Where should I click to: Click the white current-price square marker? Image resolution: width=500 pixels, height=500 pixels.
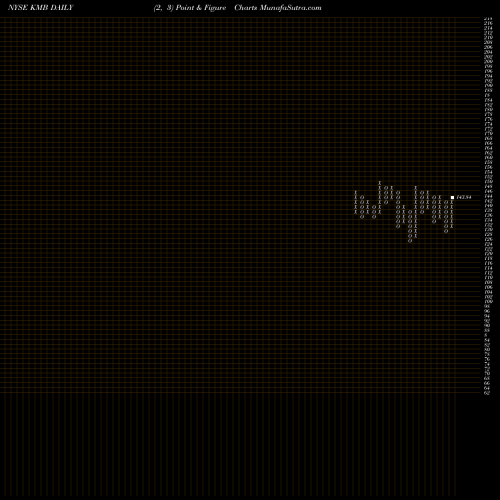(452, 197)
